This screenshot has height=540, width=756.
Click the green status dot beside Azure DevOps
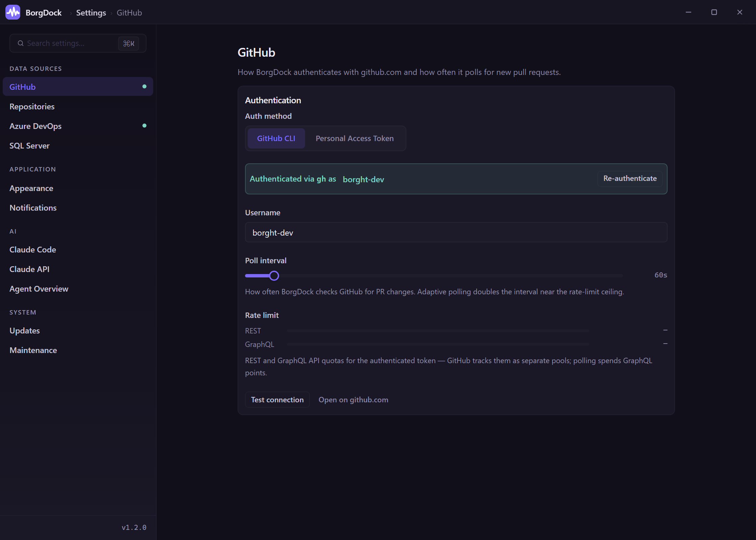coord(144,126)
